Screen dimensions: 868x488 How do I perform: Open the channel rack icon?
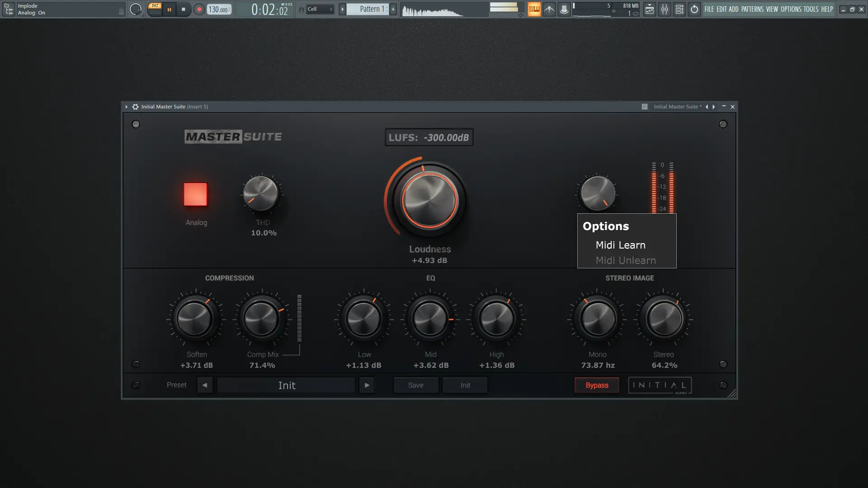[x=679, y=9]
